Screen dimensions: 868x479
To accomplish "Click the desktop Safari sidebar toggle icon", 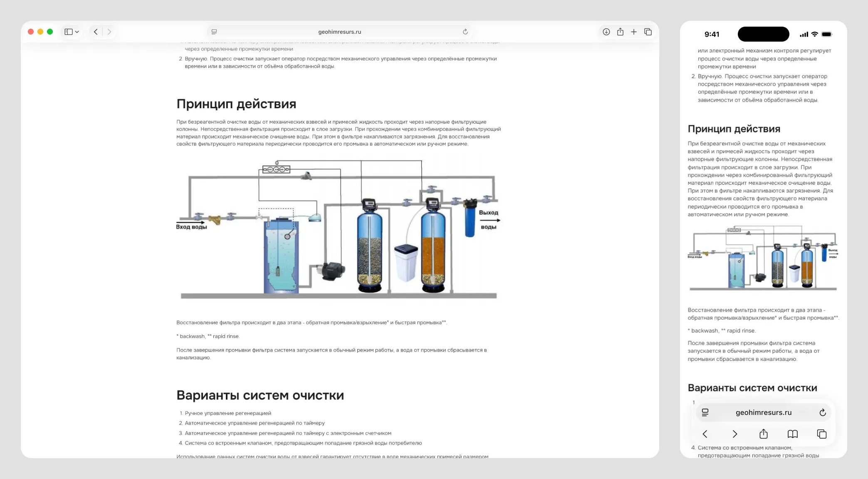I will [x=69, y=32].
